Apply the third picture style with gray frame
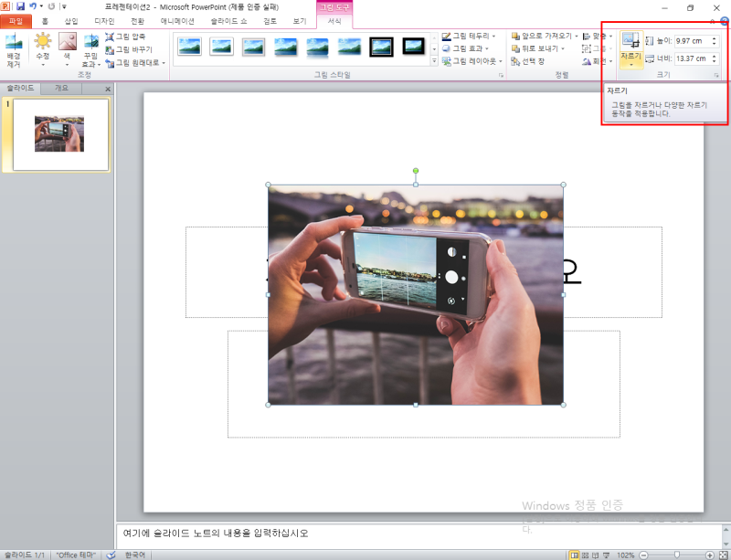The width and height of the screenshot is (731, 560). (x=254, y=47)
